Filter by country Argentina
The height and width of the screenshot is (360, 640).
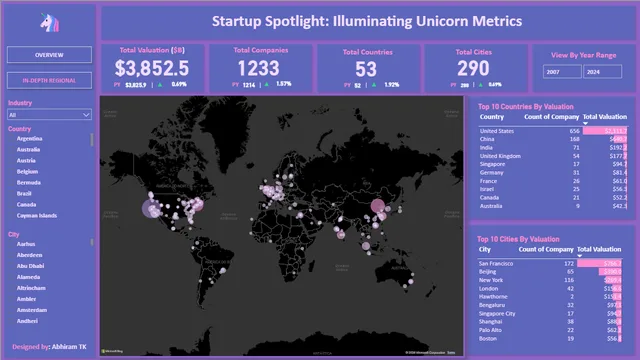click(29, 139)
